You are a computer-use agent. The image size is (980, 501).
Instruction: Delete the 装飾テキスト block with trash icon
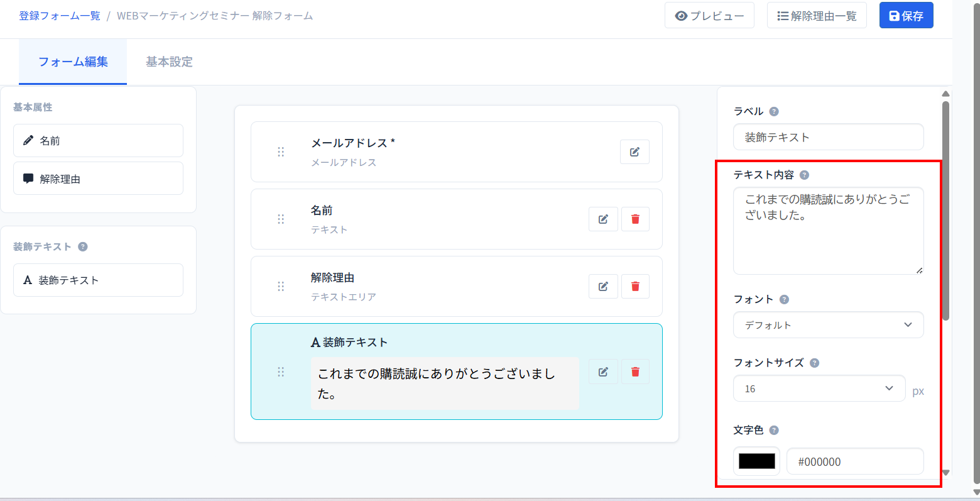coord(635,372)
